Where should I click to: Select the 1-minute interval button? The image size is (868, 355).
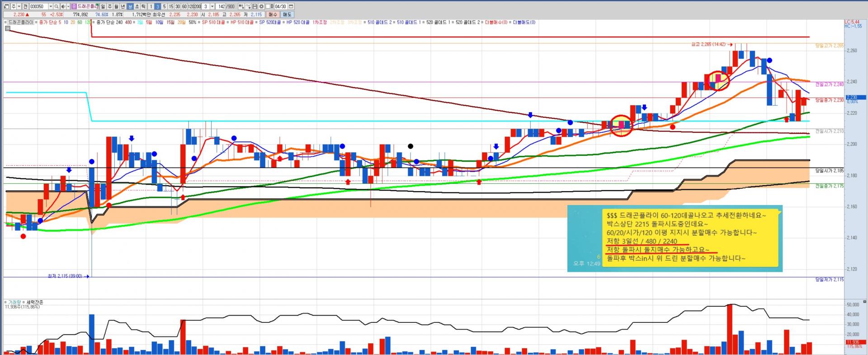(x=151, y=7)
